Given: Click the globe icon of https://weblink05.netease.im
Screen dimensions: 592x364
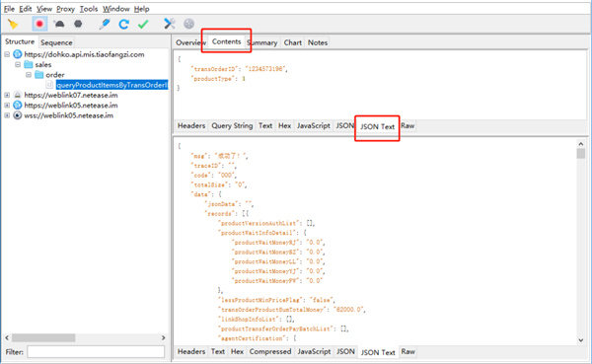Looking at the screenshot, I should click(x=18, y=106).
